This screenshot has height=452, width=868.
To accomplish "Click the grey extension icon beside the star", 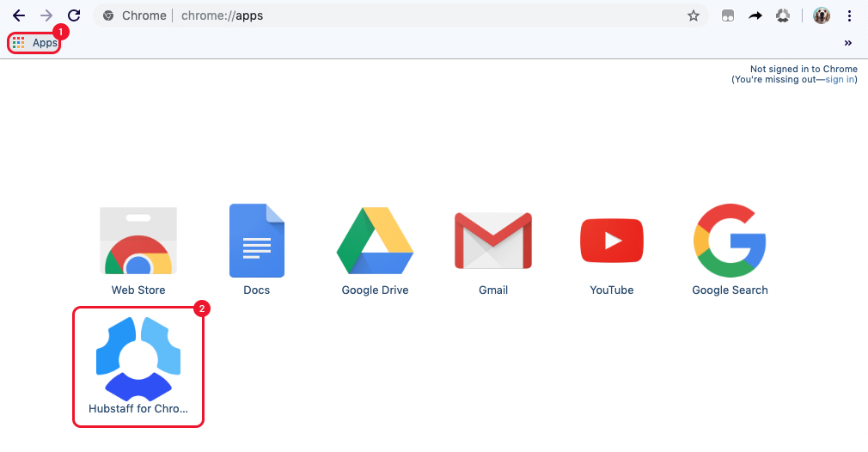I will 728,15.
